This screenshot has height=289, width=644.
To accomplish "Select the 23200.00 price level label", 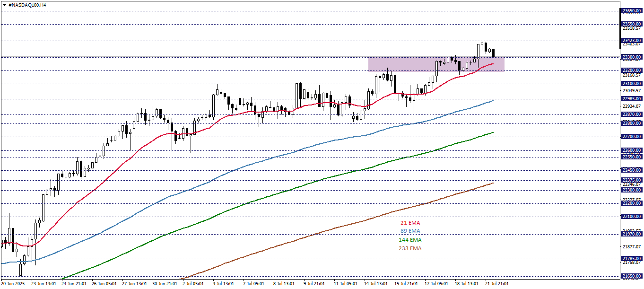I will point(631,70).
